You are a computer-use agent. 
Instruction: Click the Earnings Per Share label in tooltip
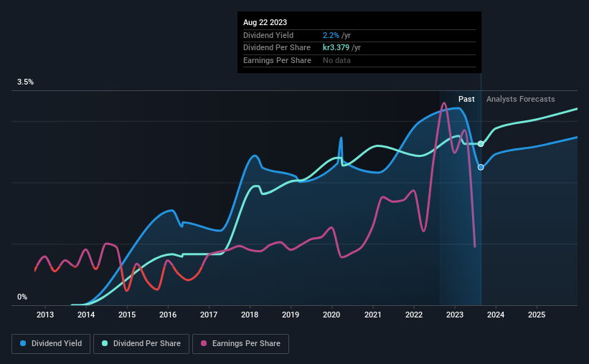(x=277, y=60)
